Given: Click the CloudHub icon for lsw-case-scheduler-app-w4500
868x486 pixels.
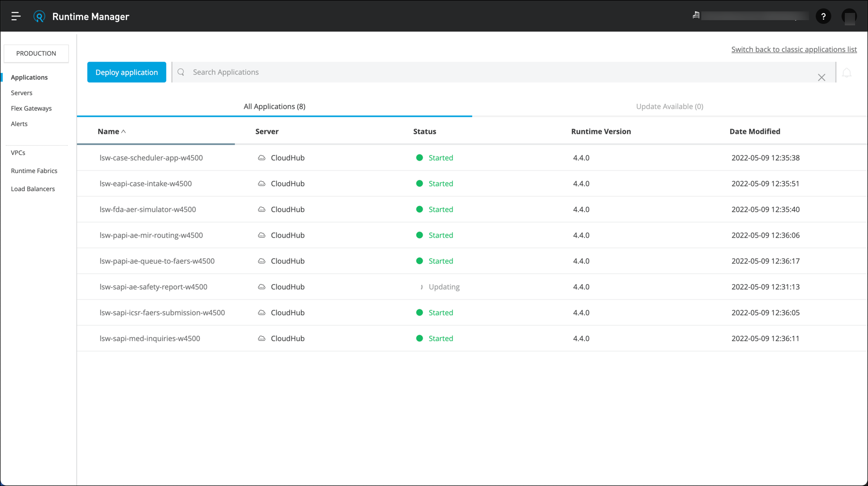Looking at the screenshot, I should tap(262, 158).
